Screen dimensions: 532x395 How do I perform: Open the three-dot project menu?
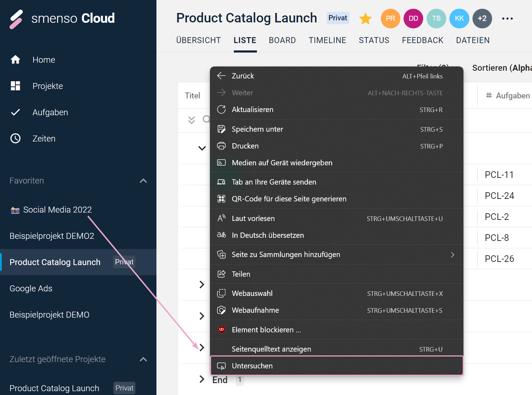click(x=507, y=19)
